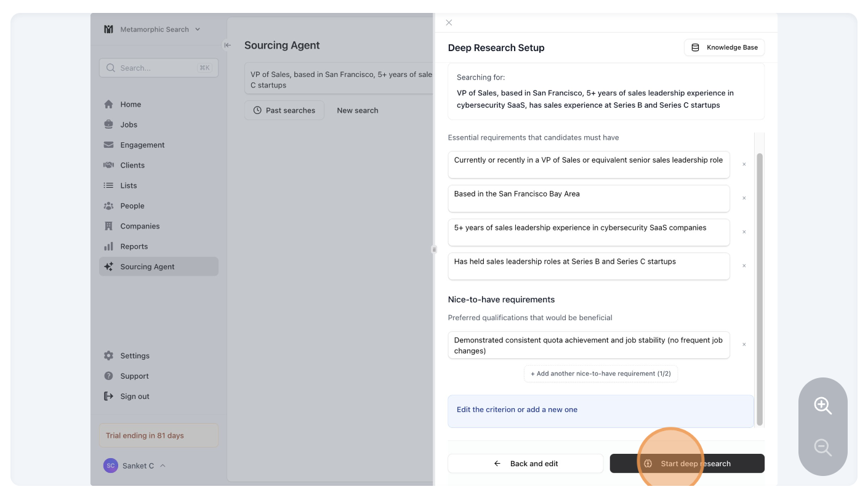Image resolution: width=868 pixels, height=500 pixels.
Task: Remove the quota achievement nice-to-have requirement
Action: point(744,345)
